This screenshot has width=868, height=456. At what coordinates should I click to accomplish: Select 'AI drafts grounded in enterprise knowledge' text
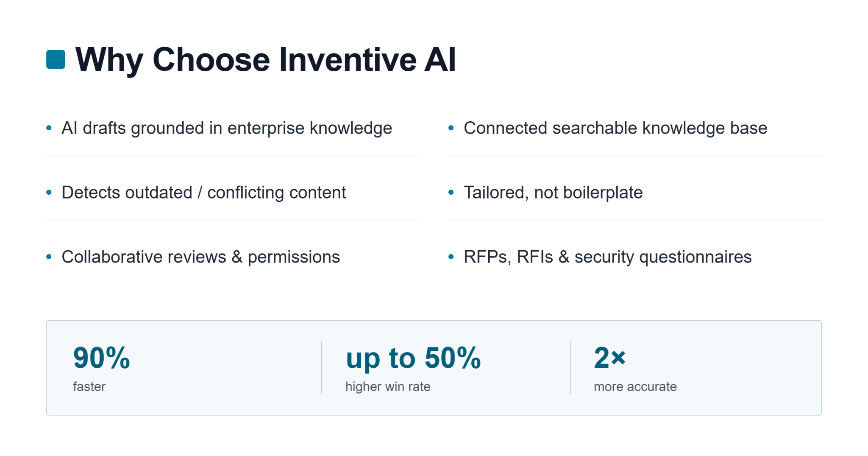227,128
